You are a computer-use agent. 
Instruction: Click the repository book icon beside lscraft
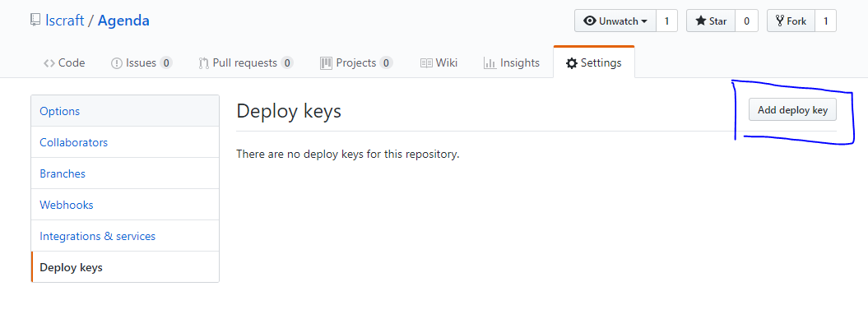35,21
